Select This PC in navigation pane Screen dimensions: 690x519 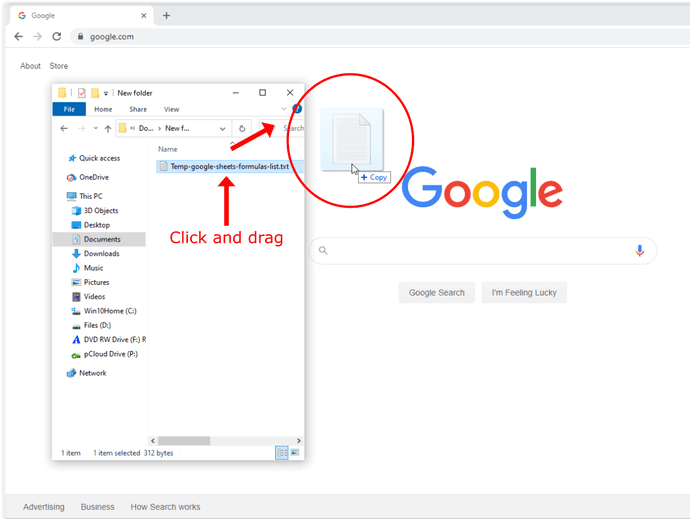91,196
